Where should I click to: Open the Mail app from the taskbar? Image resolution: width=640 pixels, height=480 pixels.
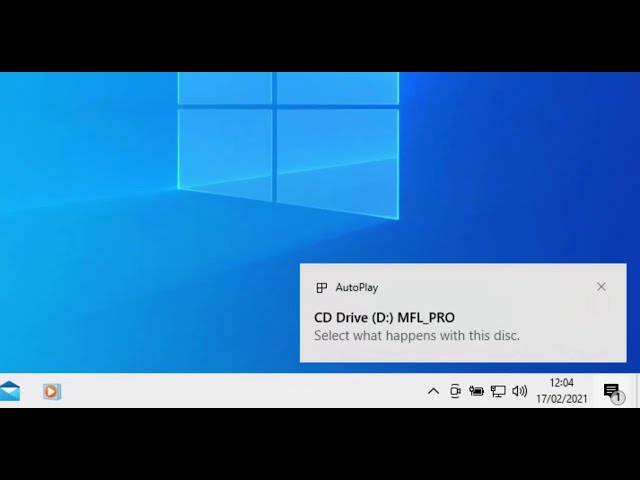pos(9,391)
